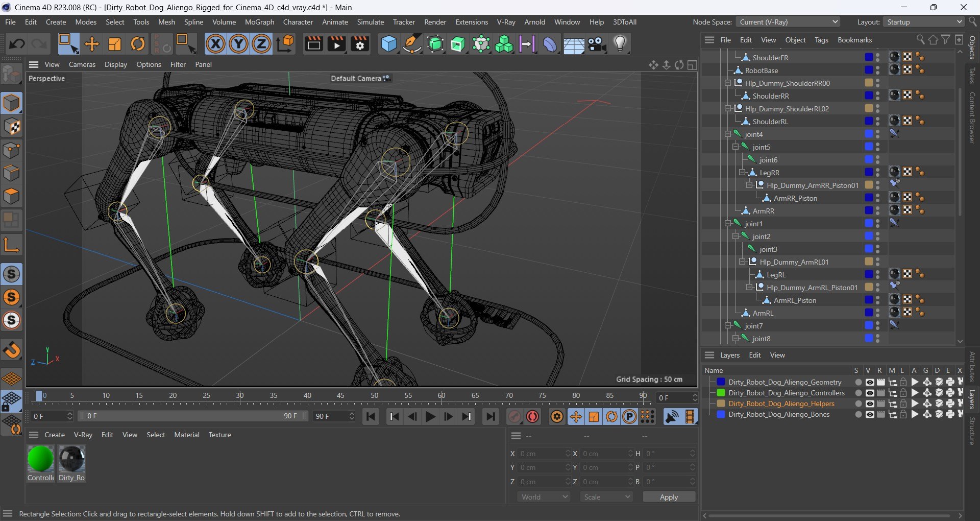
Task: Select the Scale tool in toolbar
Action: point(115,44)
